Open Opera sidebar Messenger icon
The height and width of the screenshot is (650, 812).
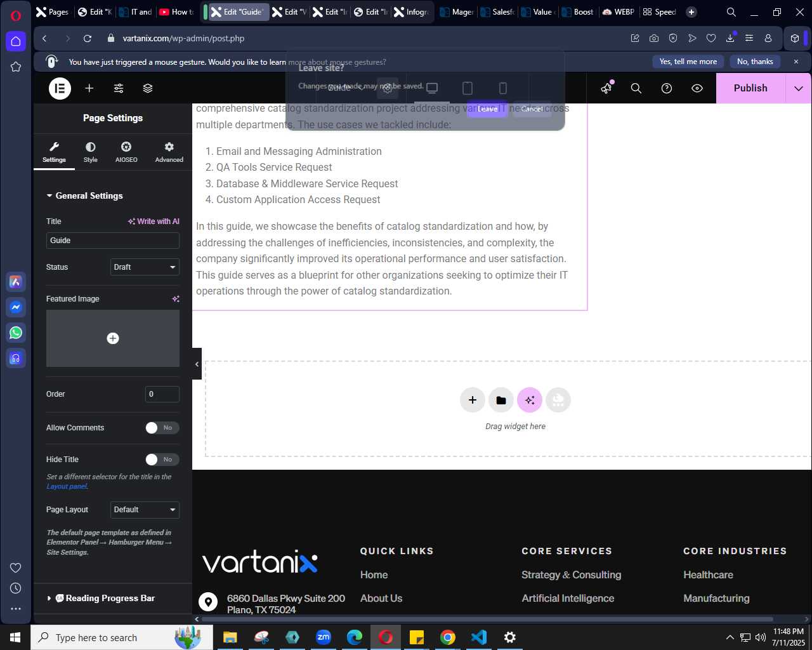(16, 307)
